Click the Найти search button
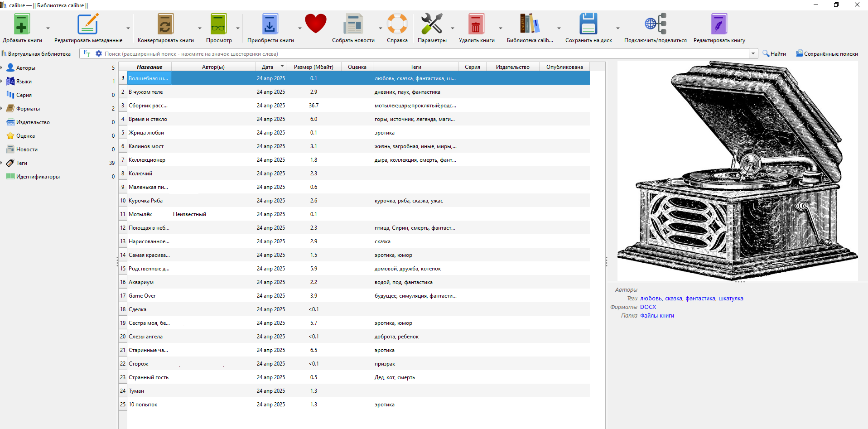 (x=774, y=53)
